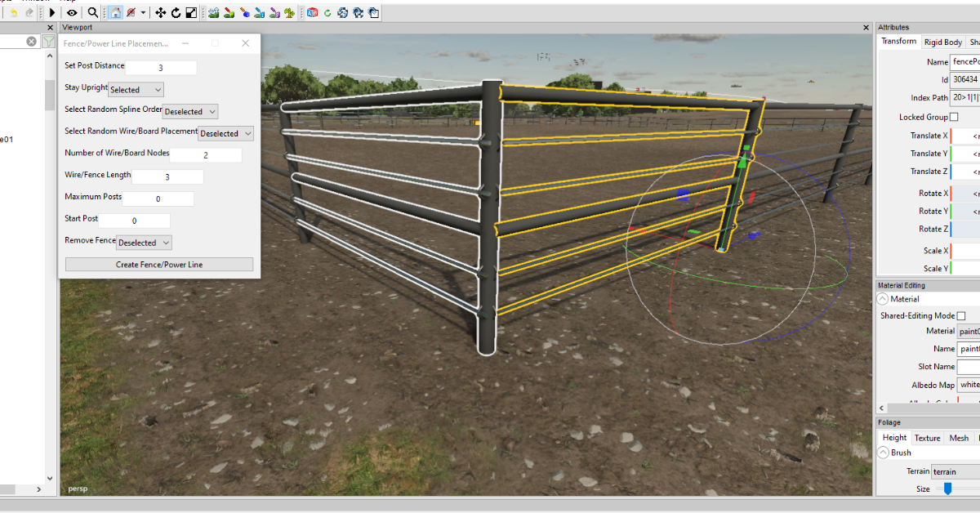Image resolution: width=980 pixels, height=513 pixels.
Task: Select the Rotate tool in toolbar
Action: click(x=176, y=13)
